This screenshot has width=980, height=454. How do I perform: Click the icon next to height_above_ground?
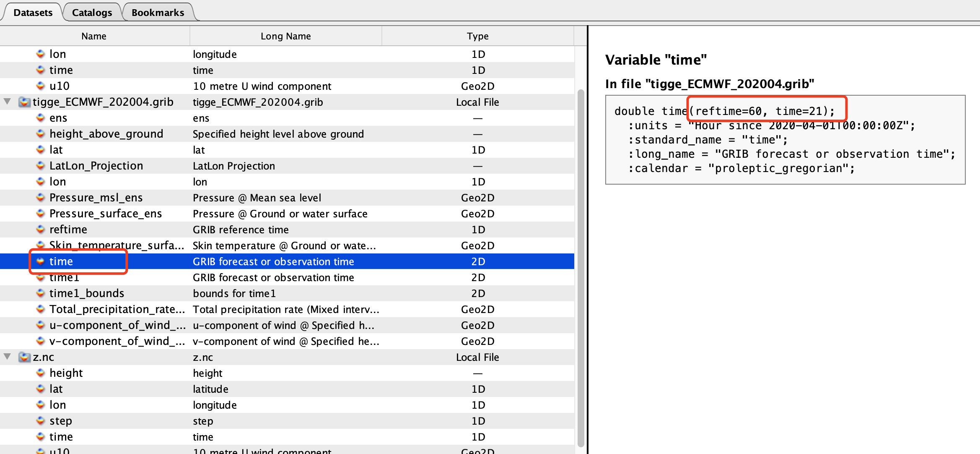40,134
